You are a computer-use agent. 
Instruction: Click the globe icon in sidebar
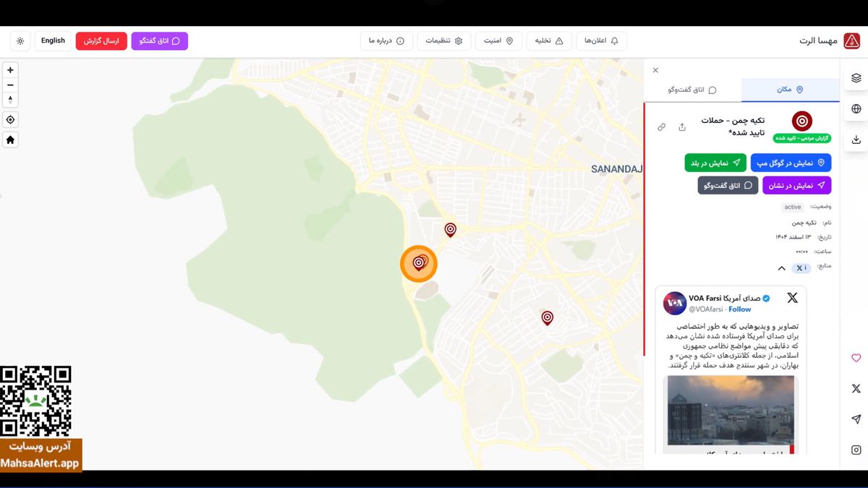click(856, 109)
